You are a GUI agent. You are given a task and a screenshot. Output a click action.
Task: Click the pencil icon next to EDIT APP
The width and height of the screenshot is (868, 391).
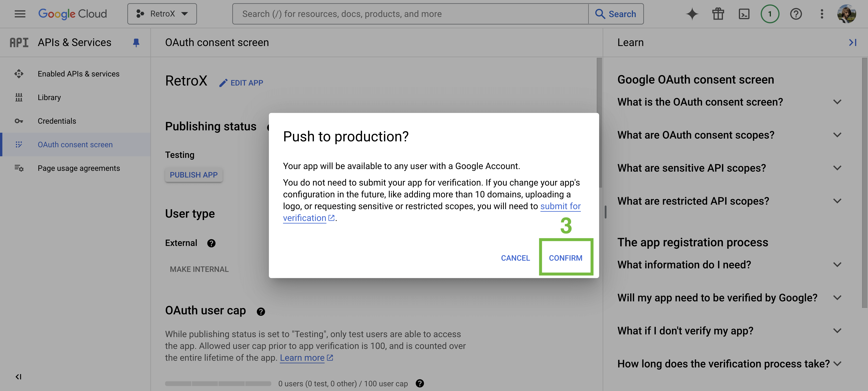(223, 83)
